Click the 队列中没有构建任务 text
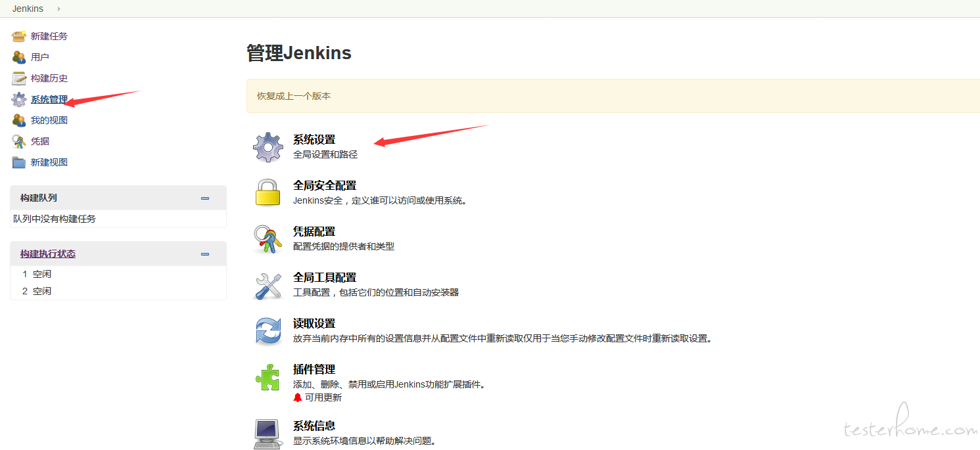980x450 pixels. pyautogui.click(x=55, y=219)
